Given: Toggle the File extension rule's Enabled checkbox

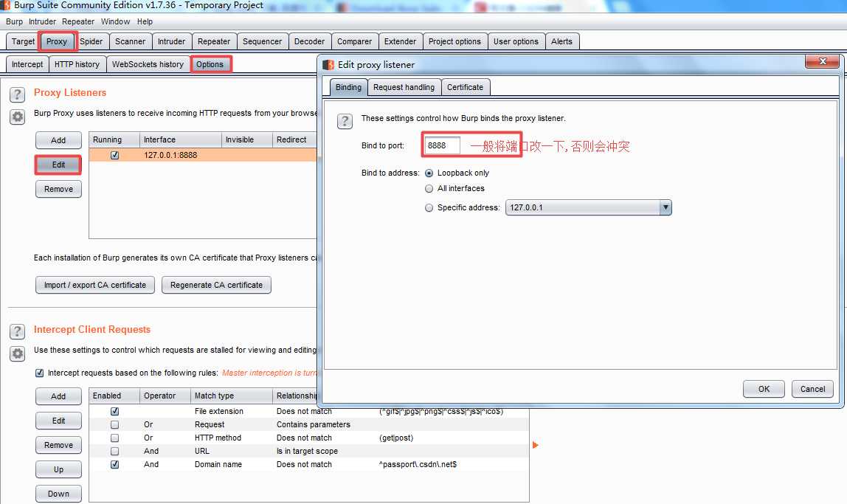Looking at the screenshot, I should click(114, 411).
